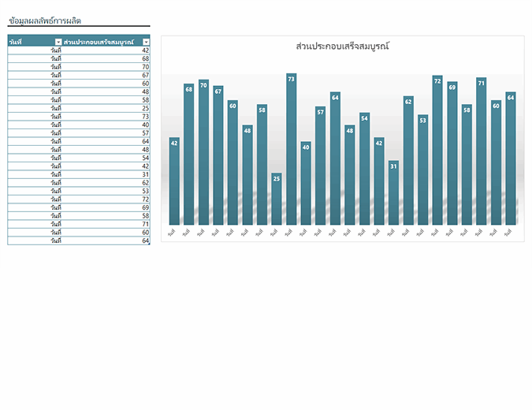Open the filter dropdown on ส่วนประกอบเสร็จสมบูรณ์ column header

click(146, 41)
